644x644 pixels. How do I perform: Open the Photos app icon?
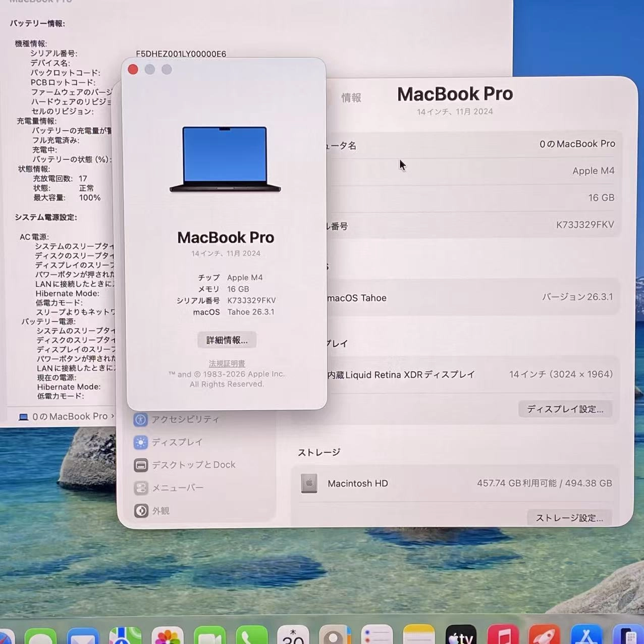click(x=167, y=635)
